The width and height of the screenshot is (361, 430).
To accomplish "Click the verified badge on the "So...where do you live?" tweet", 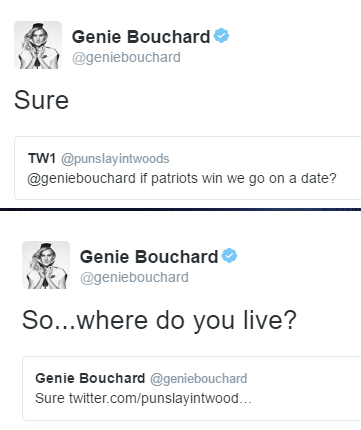I will [229, 256].
